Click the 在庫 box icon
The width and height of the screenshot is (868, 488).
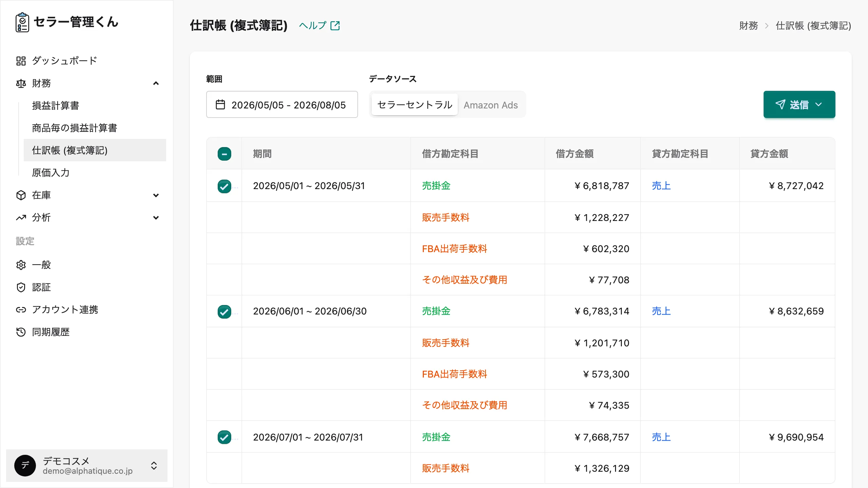click(x=21, y=195)
